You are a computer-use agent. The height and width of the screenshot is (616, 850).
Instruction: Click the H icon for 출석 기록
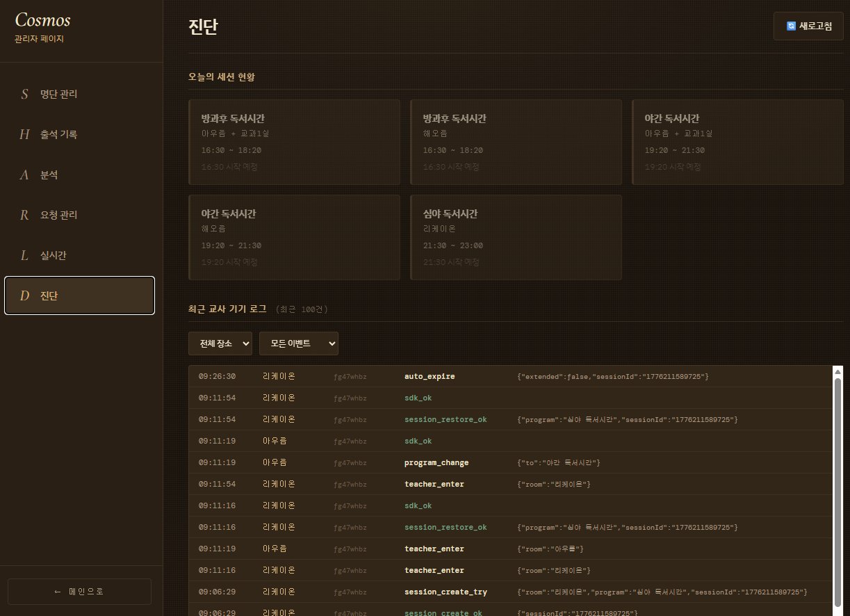point(24,134)
